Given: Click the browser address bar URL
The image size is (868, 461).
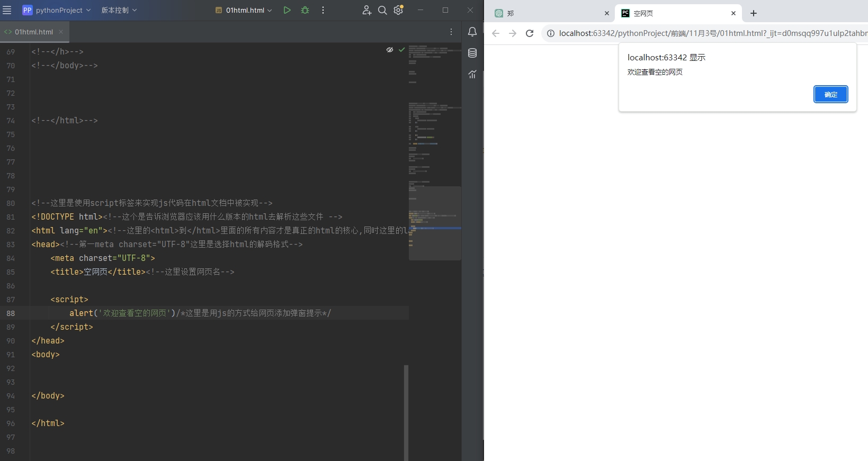Looking at the screenshot, I should point(713,33).
